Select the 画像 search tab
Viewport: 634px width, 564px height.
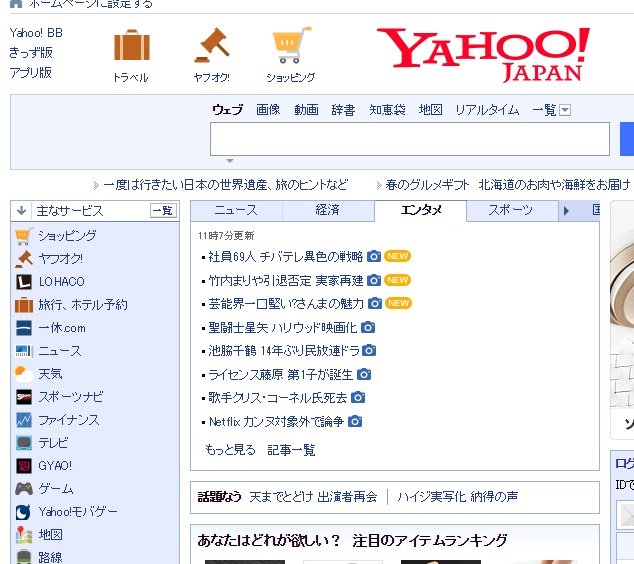268,110
